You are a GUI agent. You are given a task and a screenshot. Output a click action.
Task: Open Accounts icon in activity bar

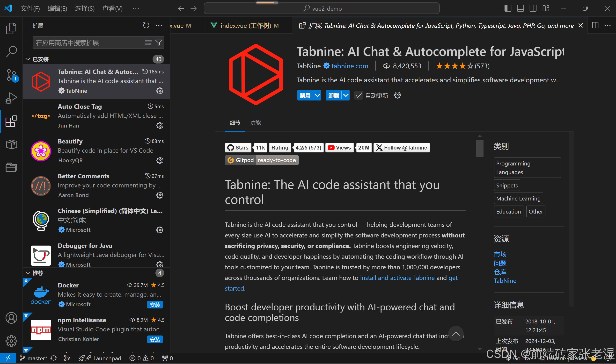pos(11,318)
